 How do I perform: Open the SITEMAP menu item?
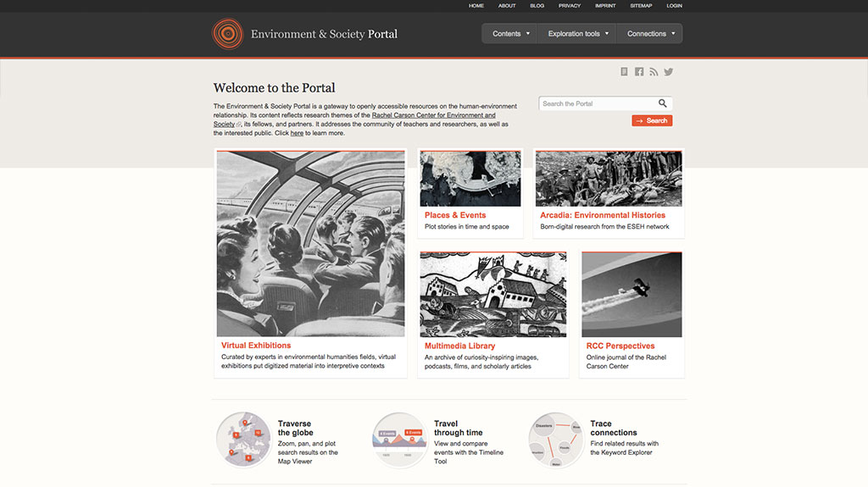(x=641, y=6)
